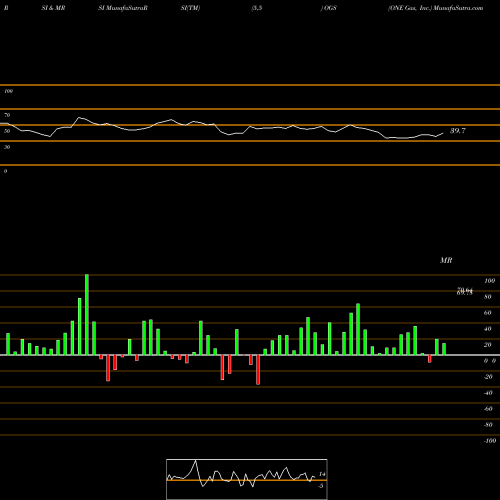Click the tallest green MR bar reaching 100

pos(87,315)
